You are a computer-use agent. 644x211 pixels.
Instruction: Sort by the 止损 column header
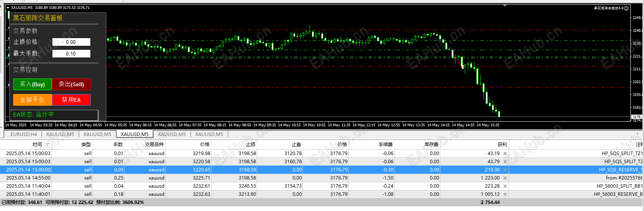click(x=251, y=145)
